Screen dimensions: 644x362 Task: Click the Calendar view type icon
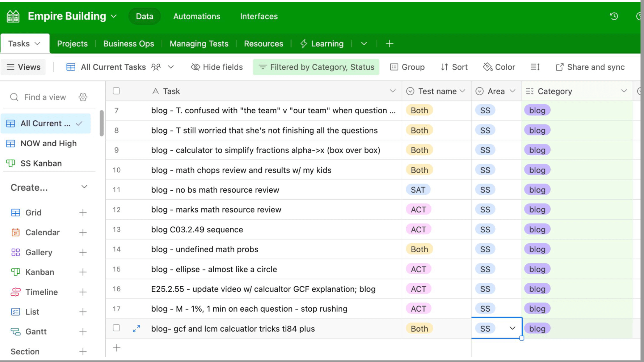(16, 232)
